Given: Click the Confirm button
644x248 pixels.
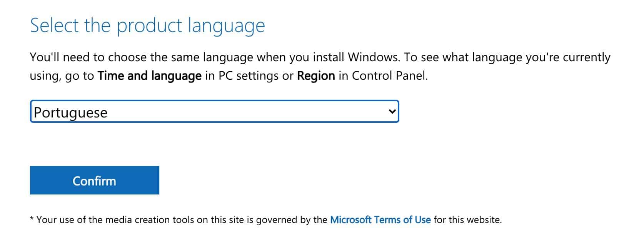Looking at the screenshot, I should pyautogui.click(x=94, y=180).
